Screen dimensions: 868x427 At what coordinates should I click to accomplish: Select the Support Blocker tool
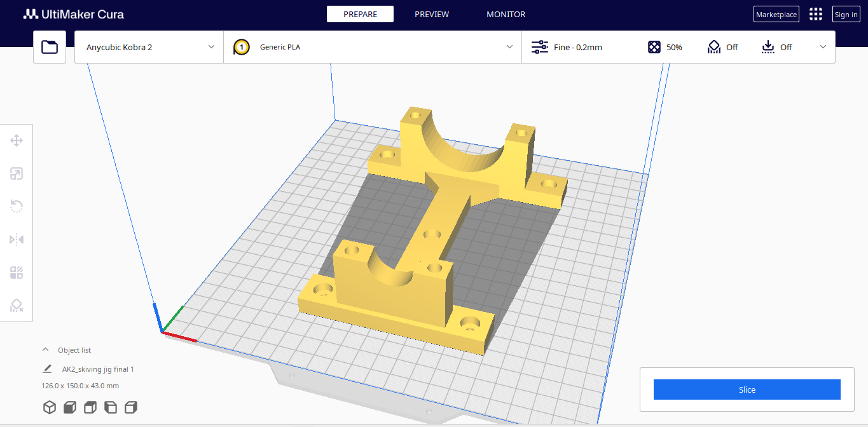pos(17,306)
